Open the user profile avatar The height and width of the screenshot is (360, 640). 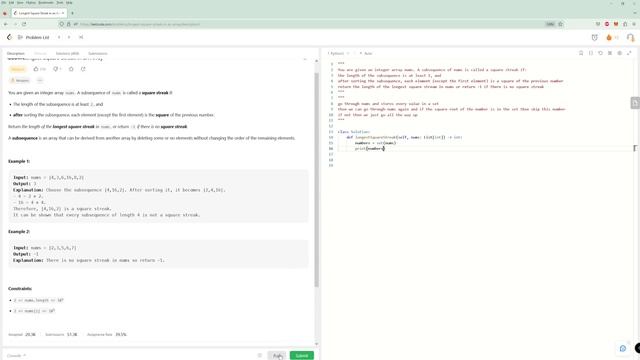coord(631,38)
